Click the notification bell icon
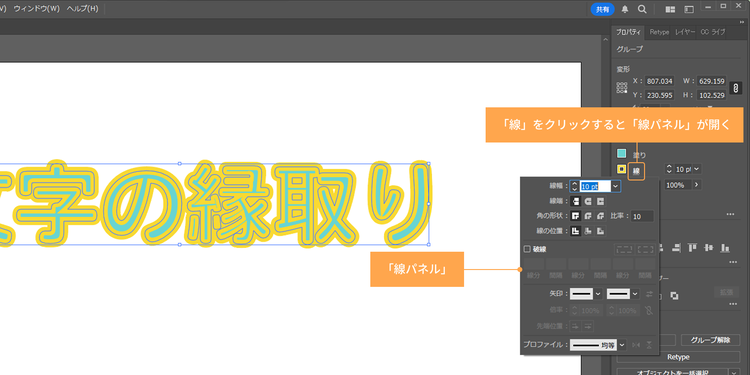Viewport: 750px width, 375px height. 625,9
